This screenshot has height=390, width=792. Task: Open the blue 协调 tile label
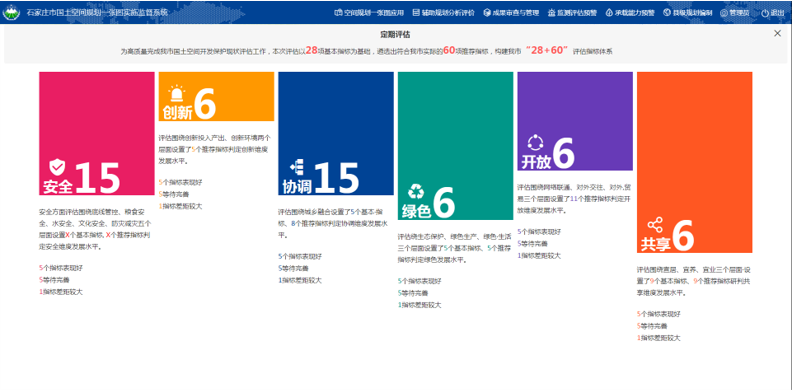[297, 187]
